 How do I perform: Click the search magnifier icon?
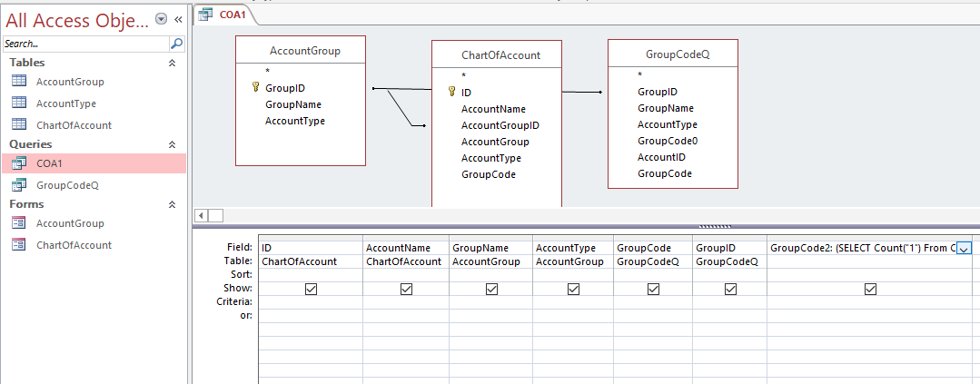click(x=177, y=43)
